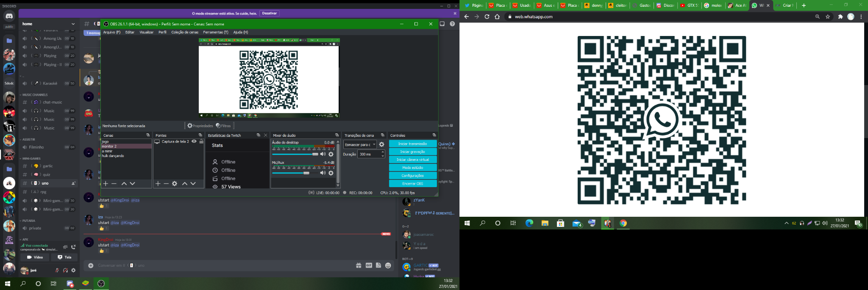Toggle Discord headphone deafen

click(x=65, y=270)
